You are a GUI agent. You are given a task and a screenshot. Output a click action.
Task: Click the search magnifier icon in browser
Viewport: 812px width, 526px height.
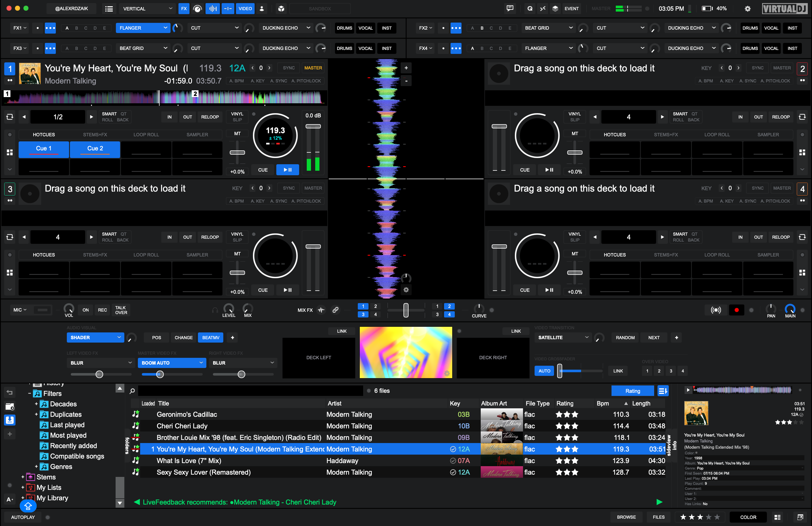point(133,391)
